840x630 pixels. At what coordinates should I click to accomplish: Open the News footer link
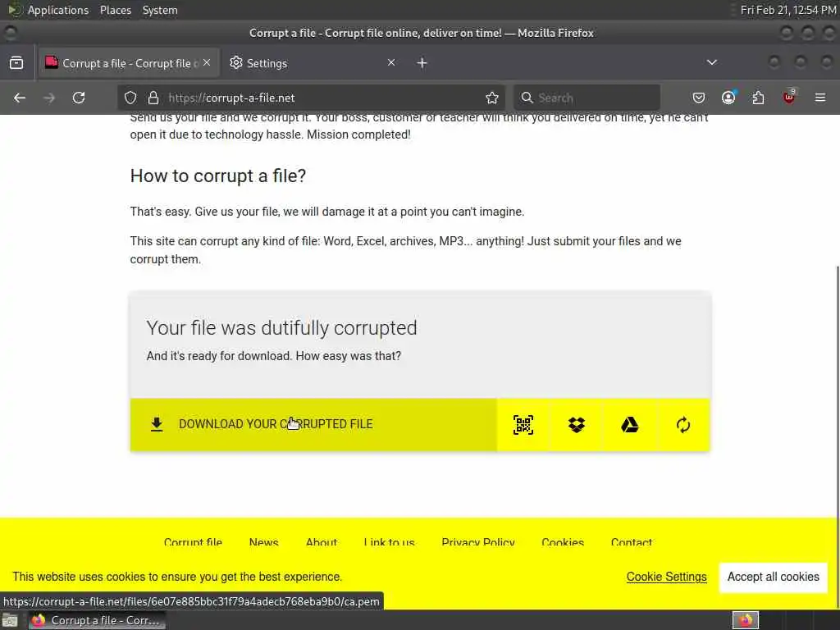click(x=263, y=542)
